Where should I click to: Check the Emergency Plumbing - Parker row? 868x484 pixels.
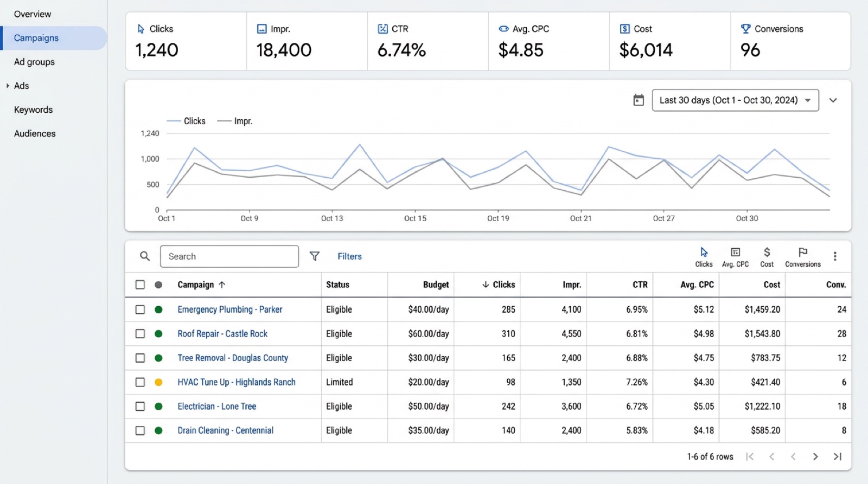pos(140,309)
